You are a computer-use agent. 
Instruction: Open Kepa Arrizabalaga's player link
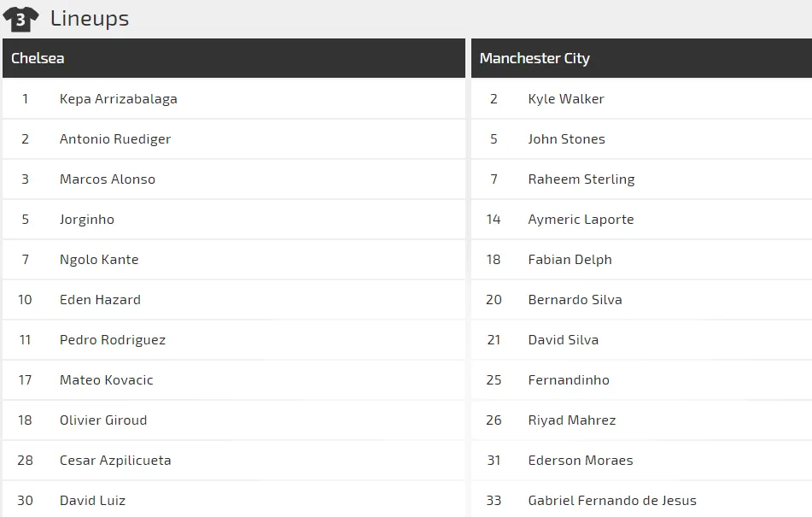click(119, 99)
